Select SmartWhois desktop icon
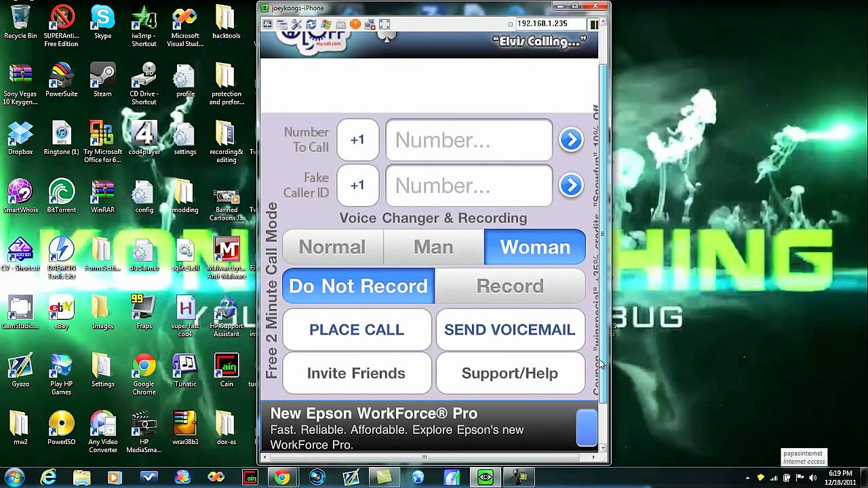Screen dimensions: 868x488 pos(20,197)
